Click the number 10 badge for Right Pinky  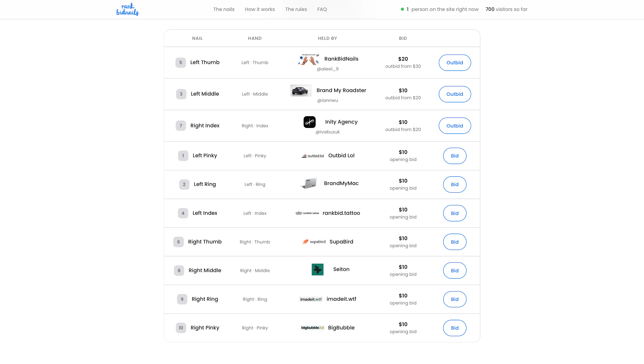181,328
